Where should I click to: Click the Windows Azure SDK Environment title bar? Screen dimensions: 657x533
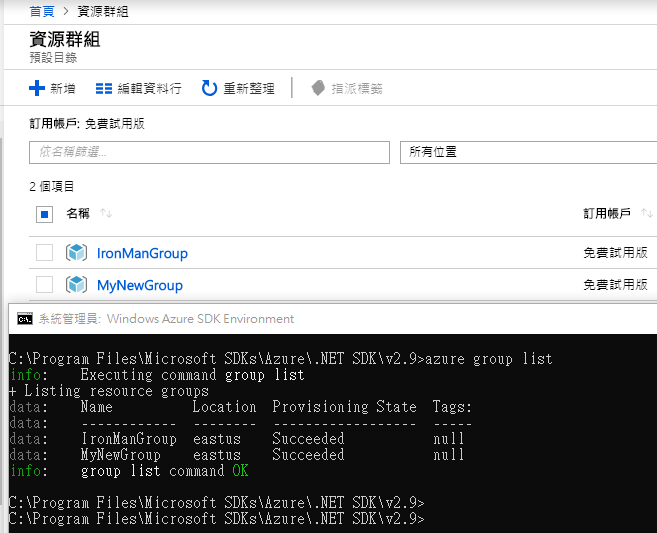(332, 319)
